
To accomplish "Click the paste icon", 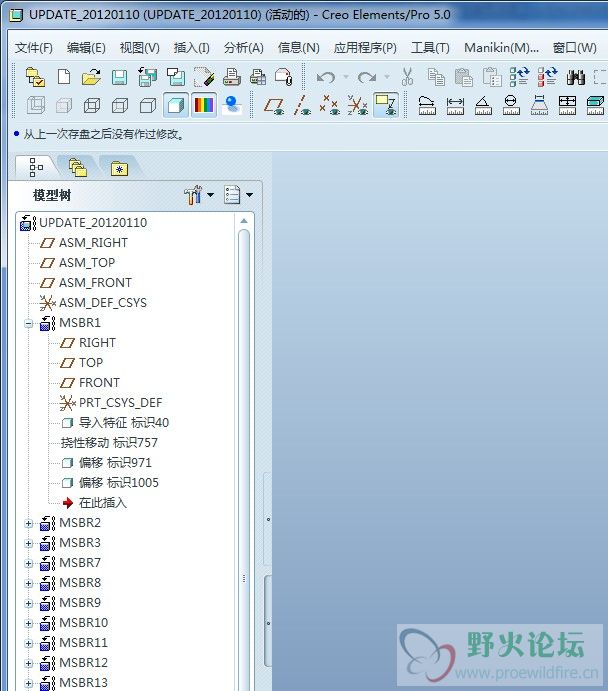I will click(463, 77).
